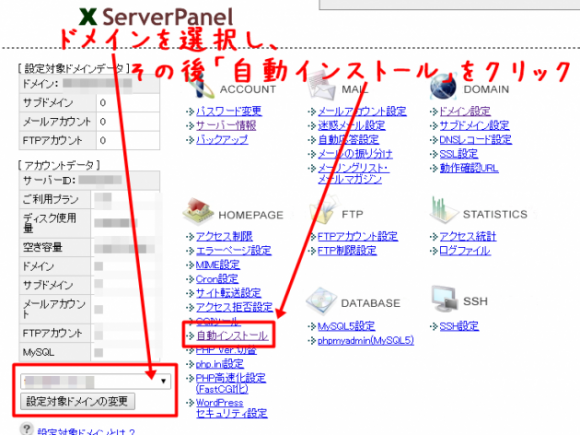The image size is (580, 435).
Task: Click the STATISTICS chart icon
Action: coord(444,211)
